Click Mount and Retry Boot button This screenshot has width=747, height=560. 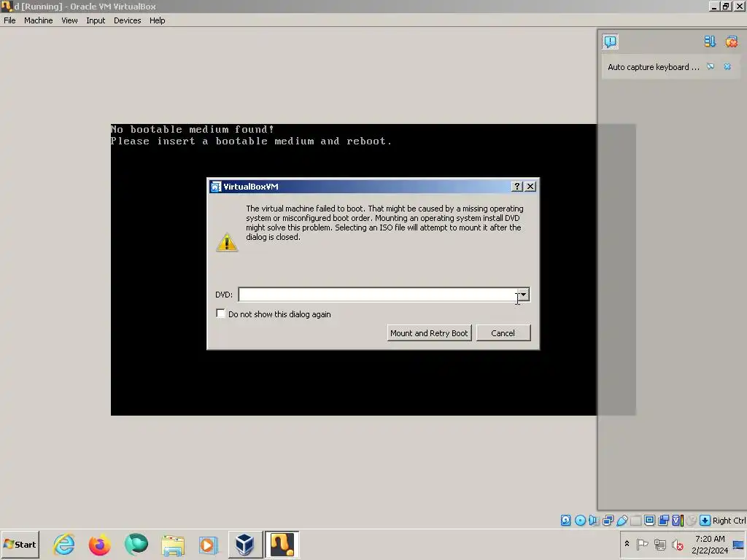click(429, 332)
